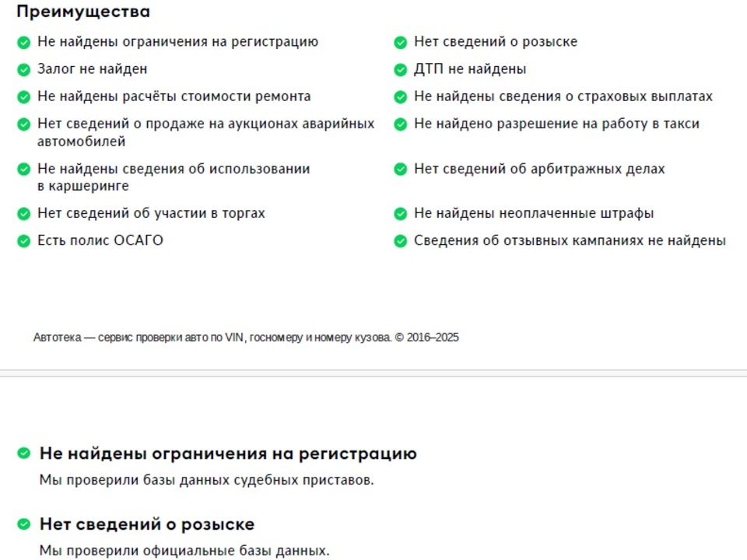
Task: Click the green check next to "Сведения об отзывных кампаниях не найдены"
Action: point(401,241)
